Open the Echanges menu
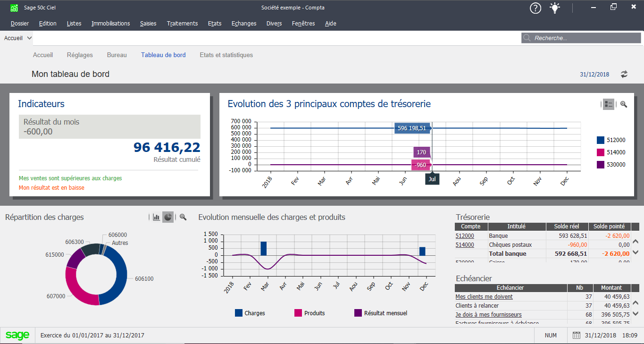 pyautogui.click(x=244, y=24)
